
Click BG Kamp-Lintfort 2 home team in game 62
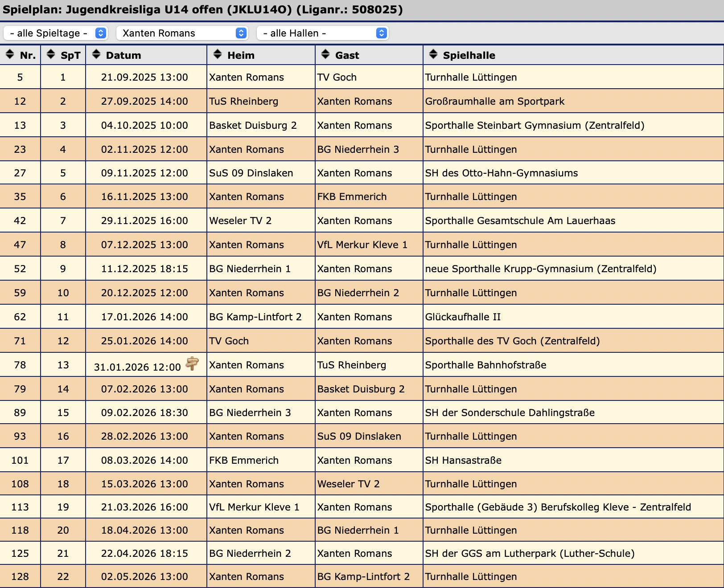point(255,317)
